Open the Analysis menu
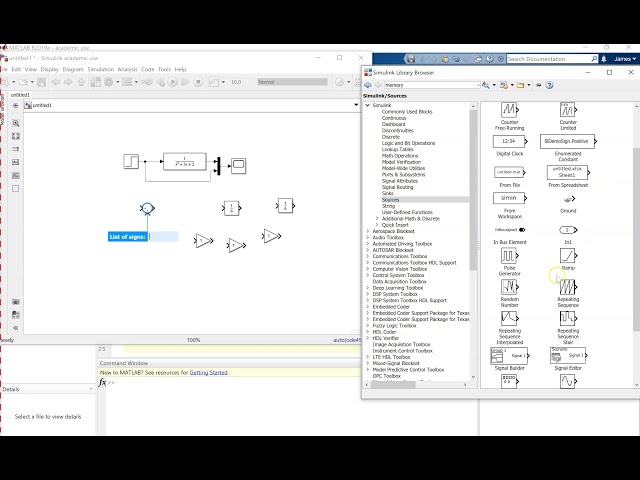Screen dimensions: 640x480 point(127,69)
